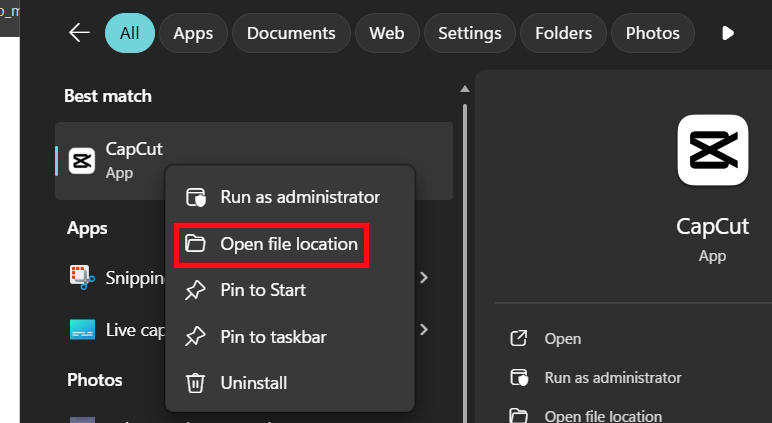Click the results list scrollbar up arrow
This screenshot has width=772, height=423.
[464, 90]
